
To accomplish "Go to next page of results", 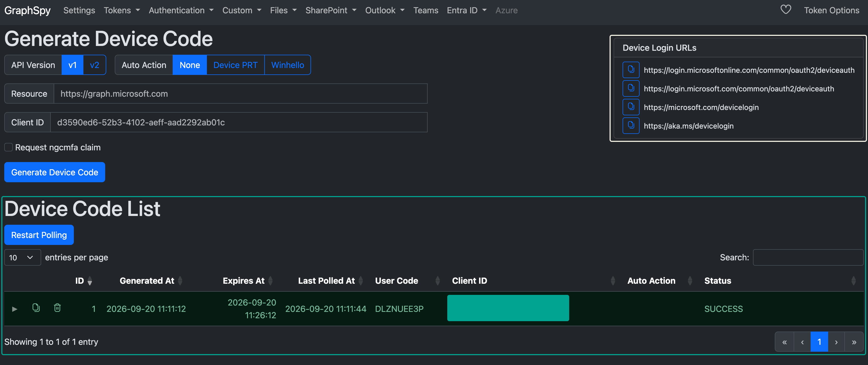I will (836, 342).
